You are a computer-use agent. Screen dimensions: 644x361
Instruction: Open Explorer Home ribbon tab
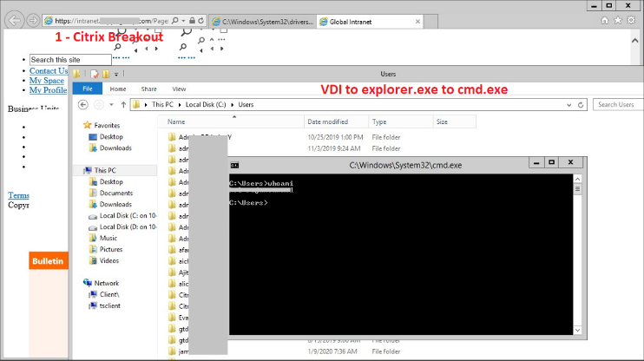tap(118, 89)
